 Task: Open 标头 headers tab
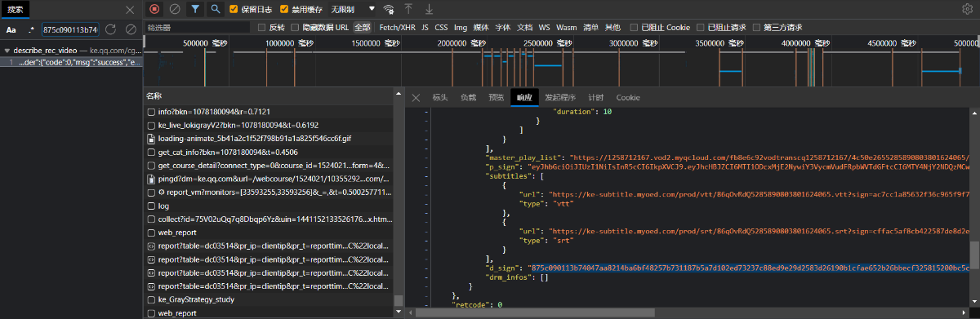click(x=440, y=98)
